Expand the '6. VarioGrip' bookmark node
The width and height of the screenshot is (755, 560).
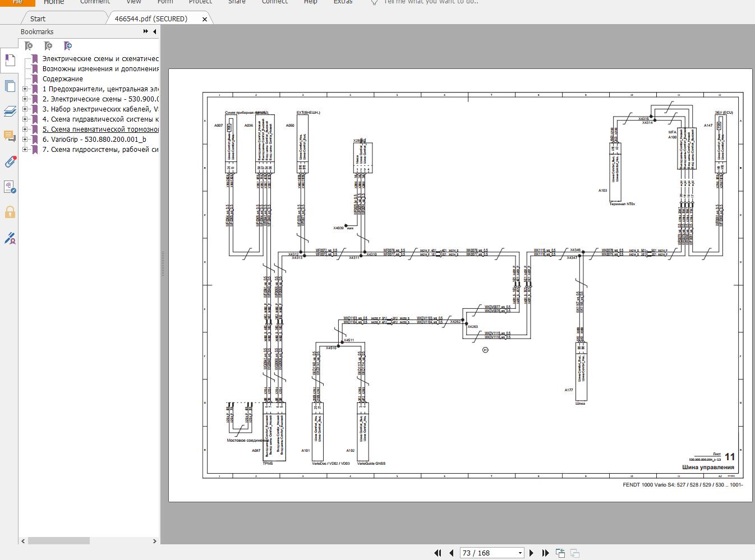[x=25, y=140]
